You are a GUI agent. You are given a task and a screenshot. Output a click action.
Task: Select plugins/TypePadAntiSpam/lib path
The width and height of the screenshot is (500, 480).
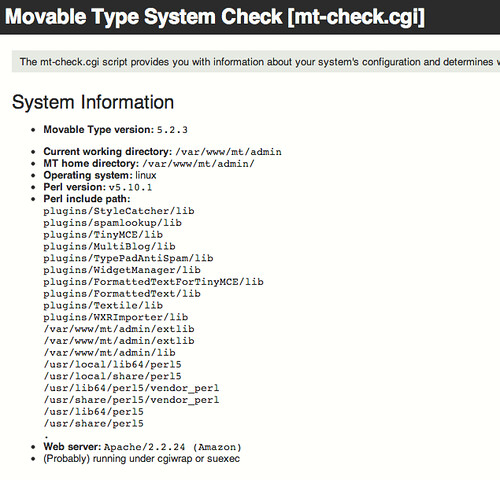click(128, 258)
